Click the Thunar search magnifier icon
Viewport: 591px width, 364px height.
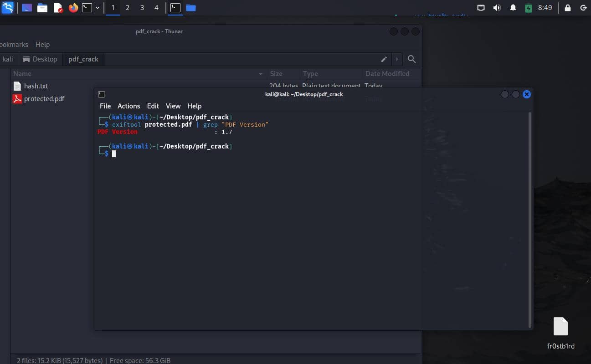tap(411, 59)
